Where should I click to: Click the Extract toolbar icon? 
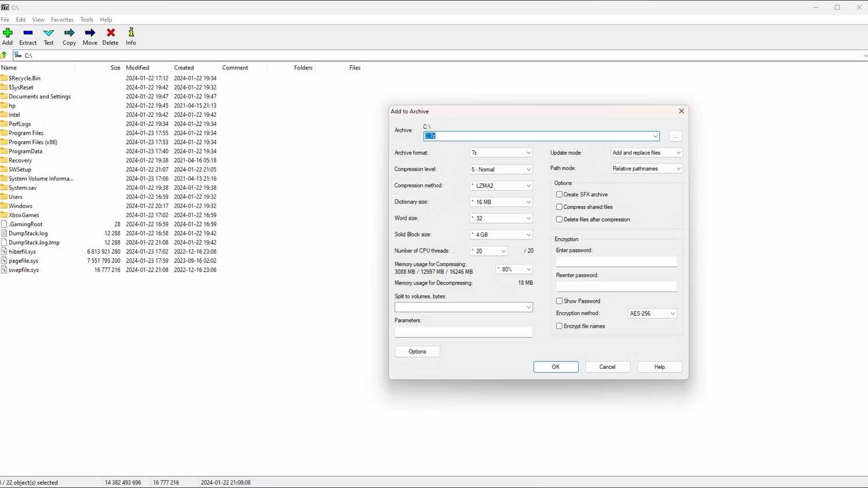pyautogui.click(x=28, y=33)
